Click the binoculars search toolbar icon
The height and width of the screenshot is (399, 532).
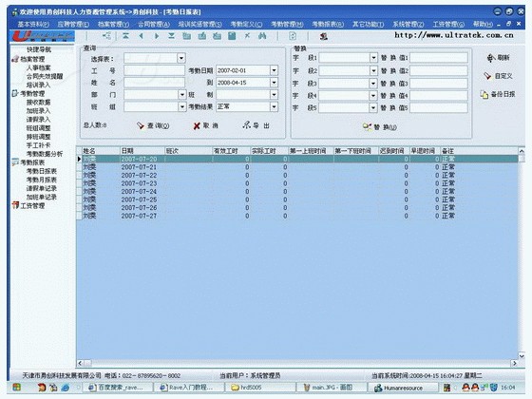262,36
